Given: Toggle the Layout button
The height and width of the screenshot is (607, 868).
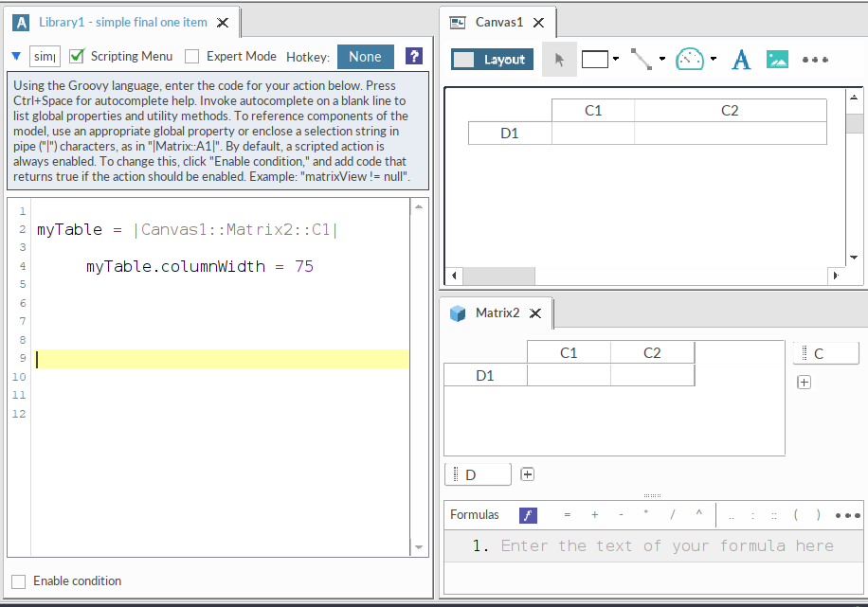Looking at the screenshot, I should pyautogui.click(x=492, y=60).
